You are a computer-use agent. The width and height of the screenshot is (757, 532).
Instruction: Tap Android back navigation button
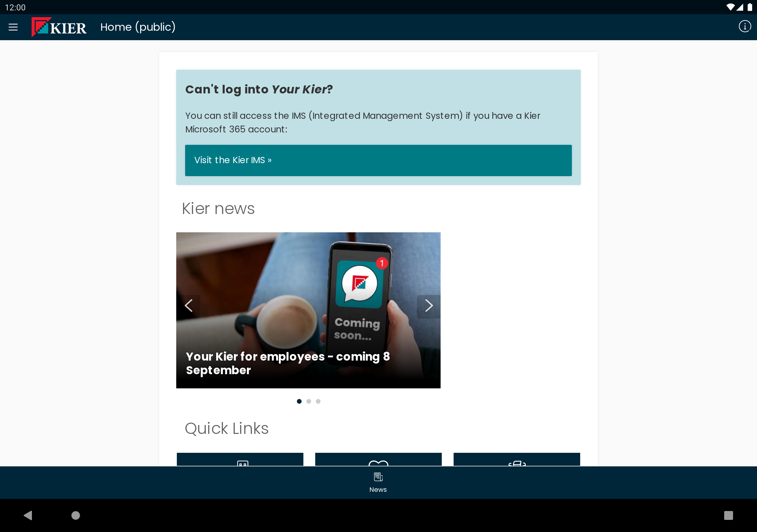[x=28, y=515]
